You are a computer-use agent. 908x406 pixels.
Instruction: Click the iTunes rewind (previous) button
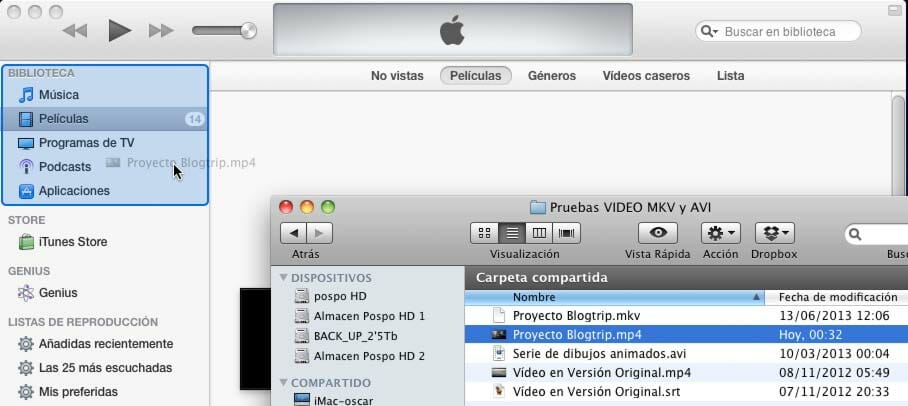pos(74,31)
